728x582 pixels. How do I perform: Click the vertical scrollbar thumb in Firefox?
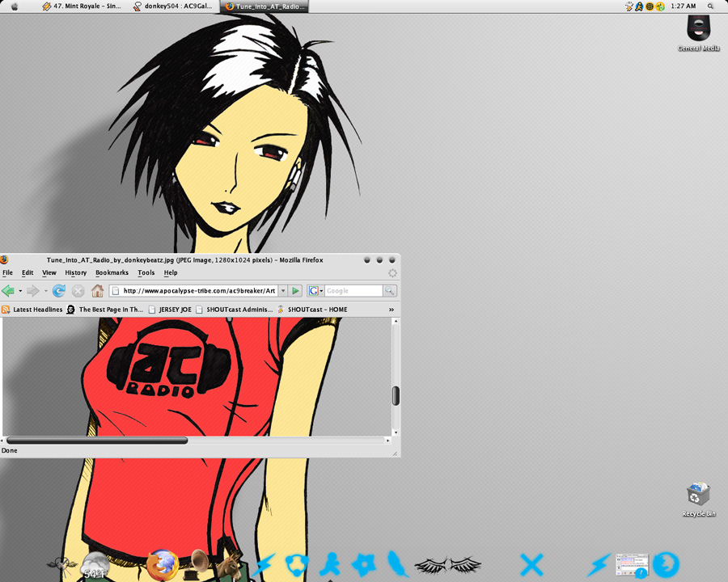click(x=396, y=396)
